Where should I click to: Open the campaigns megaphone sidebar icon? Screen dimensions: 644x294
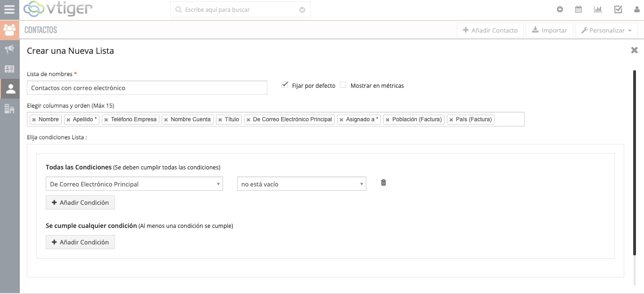tap(9, 49)
